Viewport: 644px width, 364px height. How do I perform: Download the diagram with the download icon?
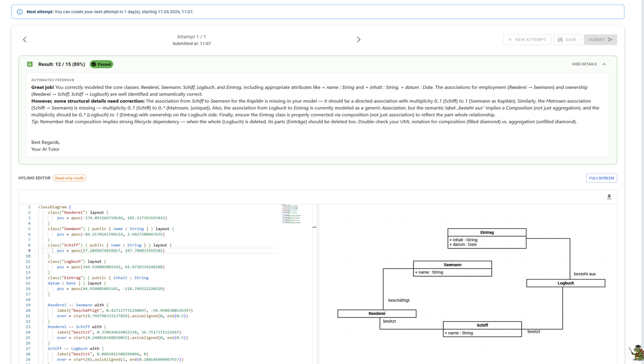[609, 197]
